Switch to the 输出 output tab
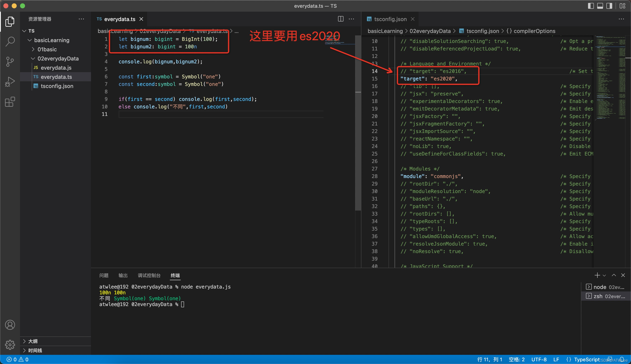 coord(123,275)
